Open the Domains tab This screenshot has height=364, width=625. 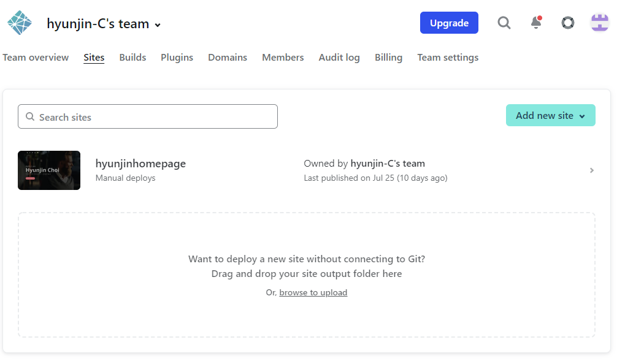click(228, 58)
